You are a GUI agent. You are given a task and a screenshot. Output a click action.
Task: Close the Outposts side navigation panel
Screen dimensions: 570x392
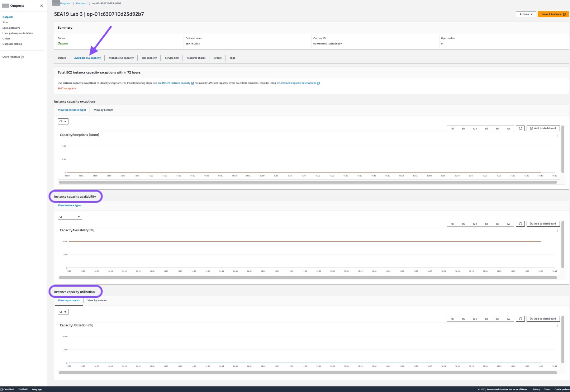(42, 6)
